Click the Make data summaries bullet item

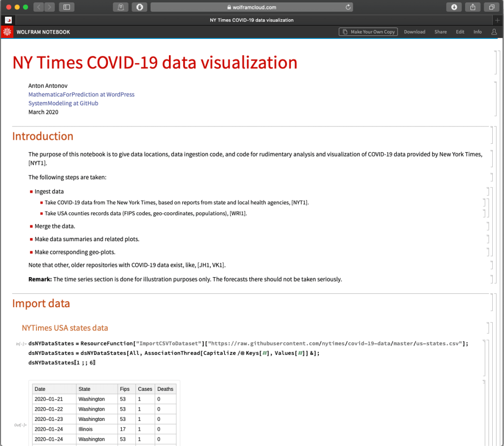click(x=87, y=239)
